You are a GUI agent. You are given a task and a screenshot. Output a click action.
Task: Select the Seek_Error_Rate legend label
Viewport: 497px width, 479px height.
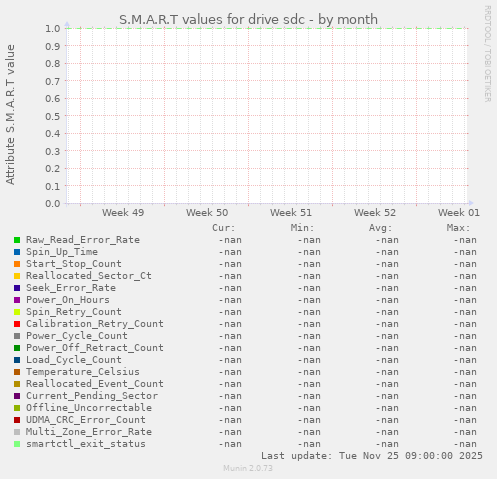(71, 288)
